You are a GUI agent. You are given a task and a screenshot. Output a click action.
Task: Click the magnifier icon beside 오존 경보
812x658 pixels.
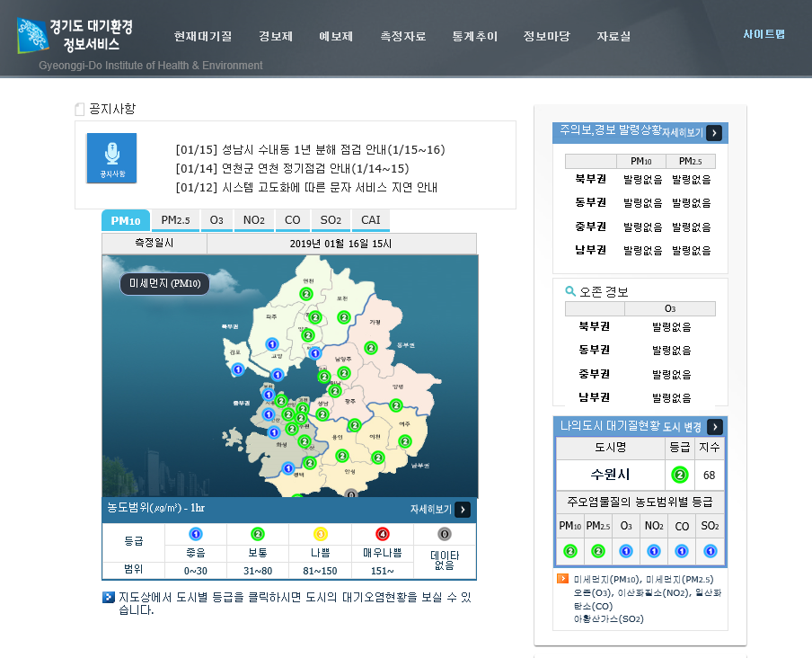click(570, 291)
